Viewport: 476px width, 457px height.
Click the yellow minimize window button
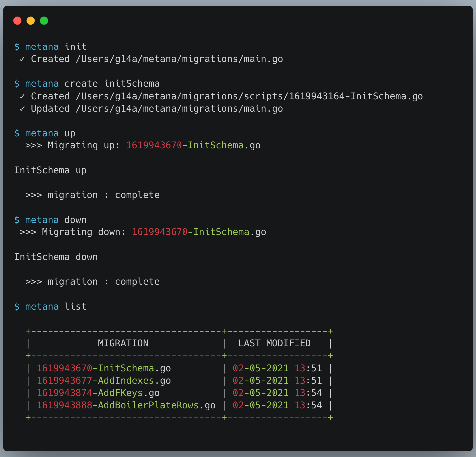(x=31, y=21)
